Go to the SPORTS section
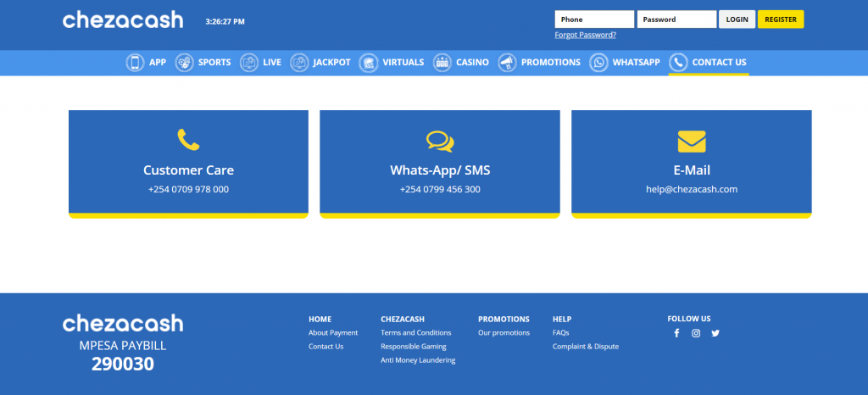The image size is (868, 395). coord(214,63)
